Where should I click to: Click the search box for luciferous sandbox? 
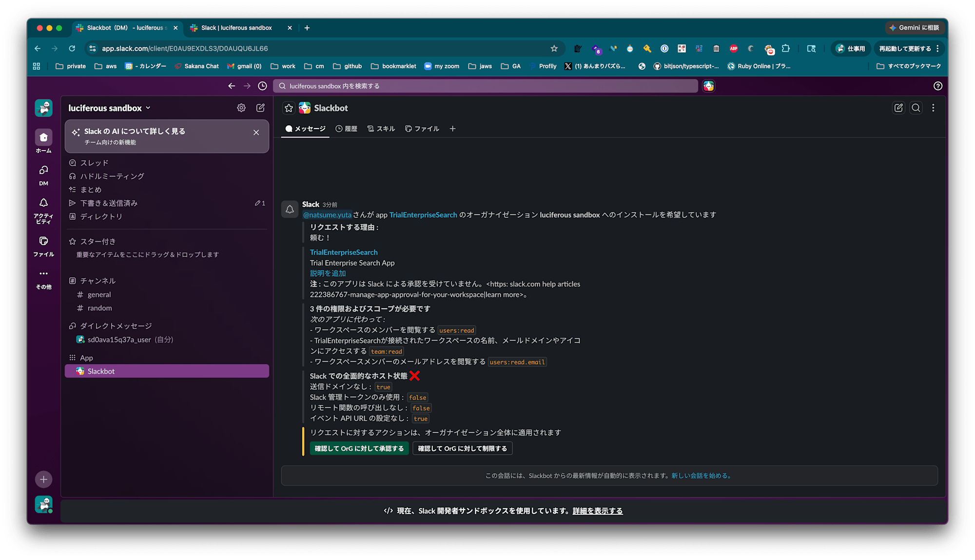(x=486, y=86)
